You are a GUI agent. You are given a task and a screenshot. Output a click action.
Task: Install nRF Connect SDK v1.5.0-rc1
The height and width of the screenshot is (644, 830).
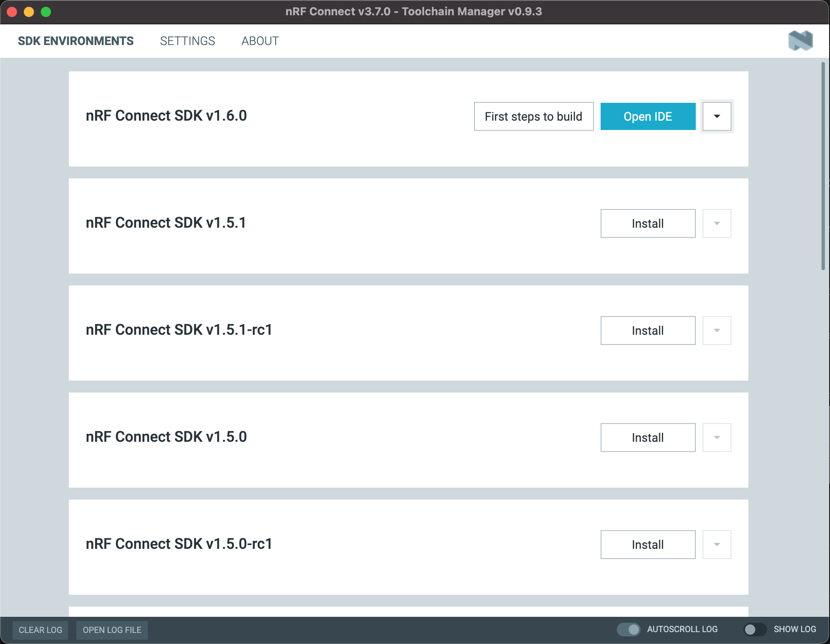[648, 545]
